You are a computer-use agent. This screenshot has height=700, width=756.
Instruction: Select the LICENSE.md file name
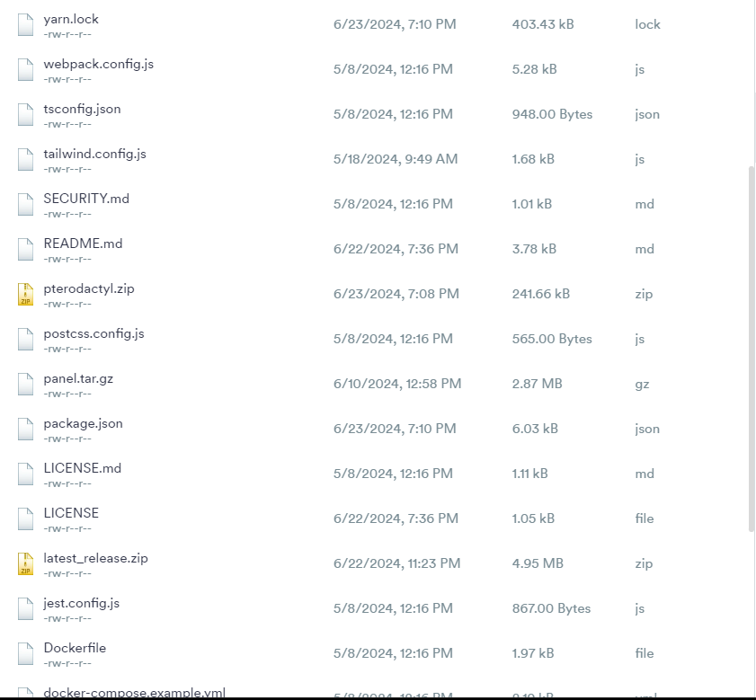tap(83, 468)
